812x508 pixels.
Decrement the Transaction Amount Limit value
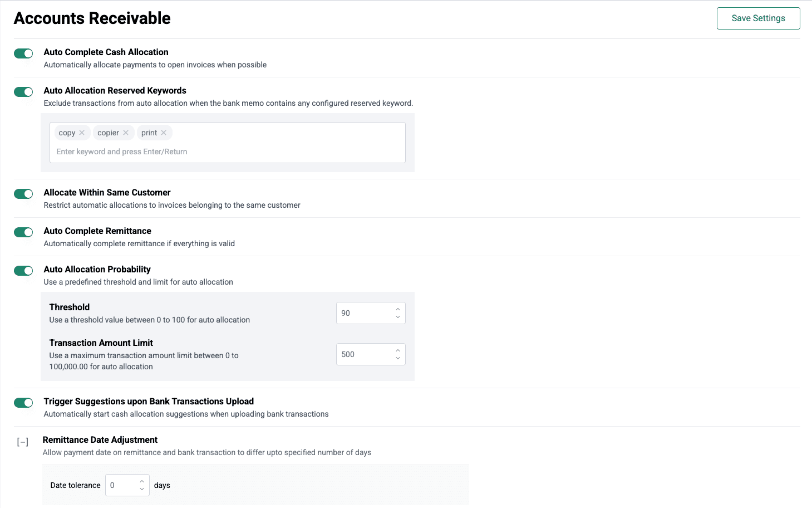(398, 358)
